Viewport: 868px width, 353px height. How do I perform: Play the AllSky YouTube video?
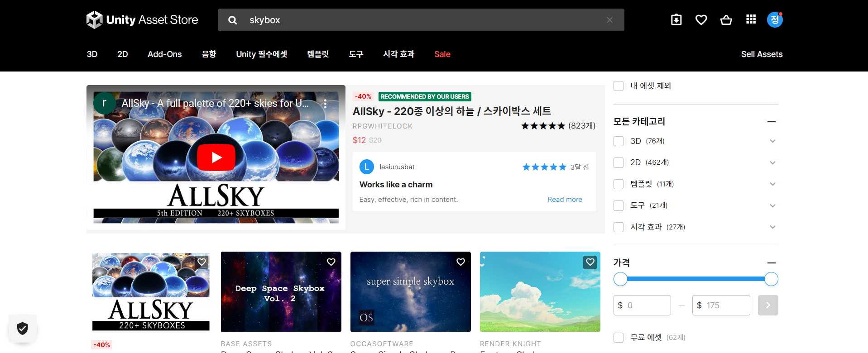216,157
